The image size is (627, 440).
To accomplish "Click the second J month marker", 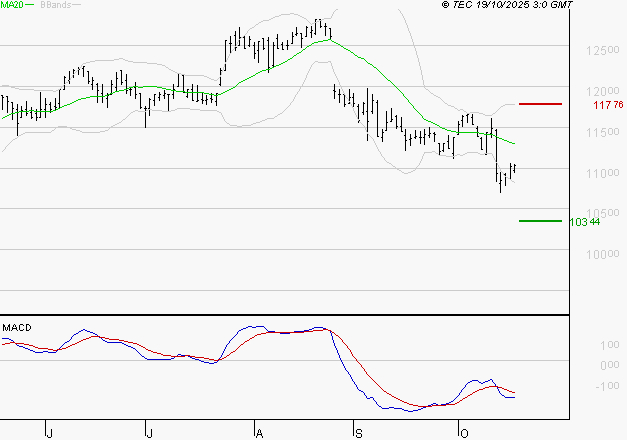I will (149, 434).
